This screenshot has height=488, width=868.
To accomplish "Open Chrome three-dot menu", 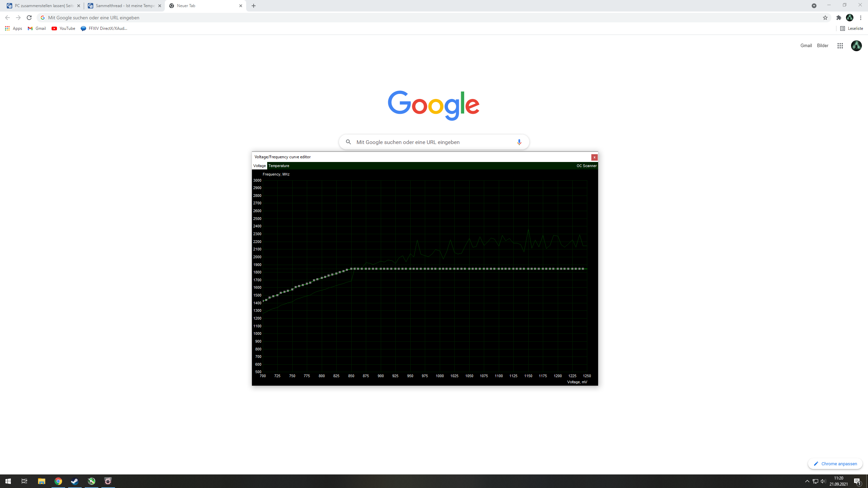I will click(861, 18).
